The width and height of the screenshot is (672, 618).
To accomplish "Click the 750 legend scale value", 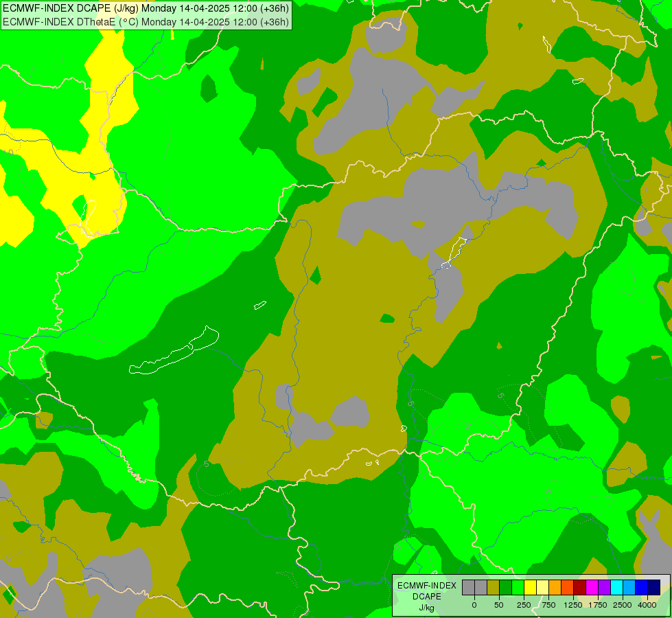I will [x=548, y=605].
